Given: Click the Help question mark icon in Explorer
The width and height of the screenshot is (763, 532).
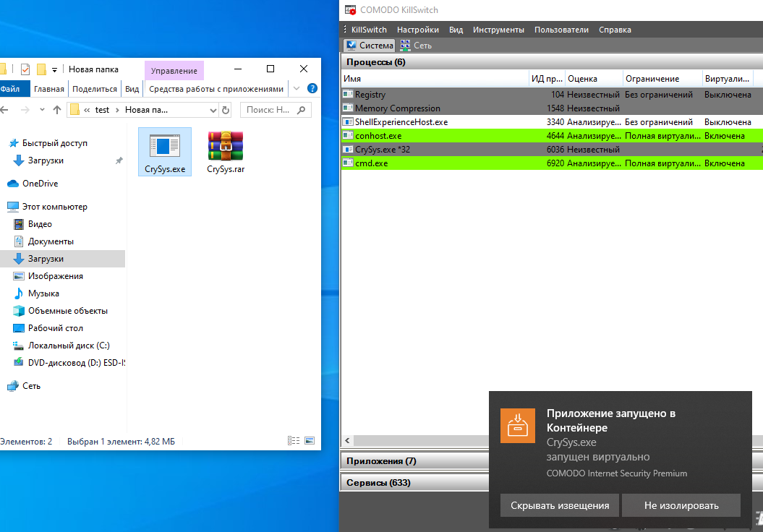Looking at the screenshot, I should pos(312,88).
